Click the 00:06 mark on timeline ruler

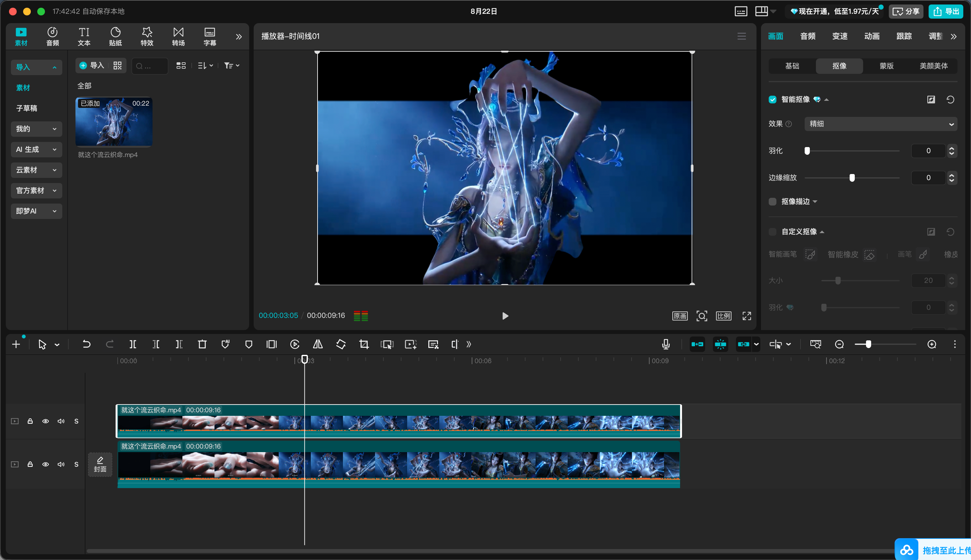pos(482,361)
